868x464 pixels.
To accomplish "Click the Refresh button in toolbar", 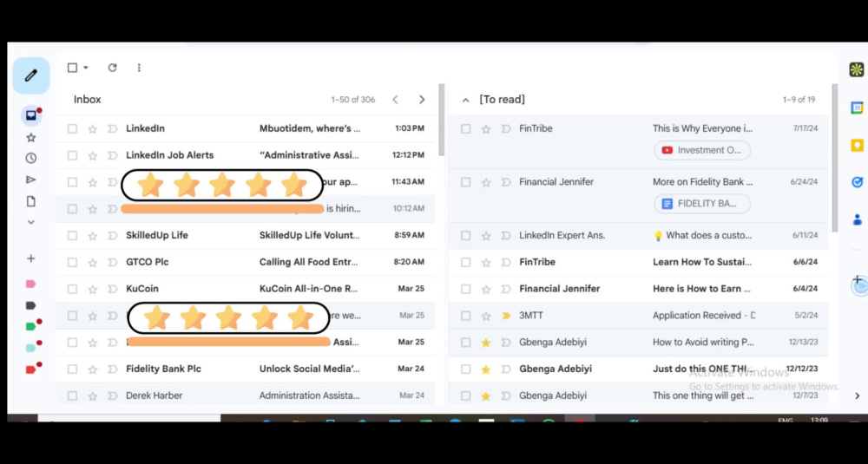I will click(x=112, y=68).
